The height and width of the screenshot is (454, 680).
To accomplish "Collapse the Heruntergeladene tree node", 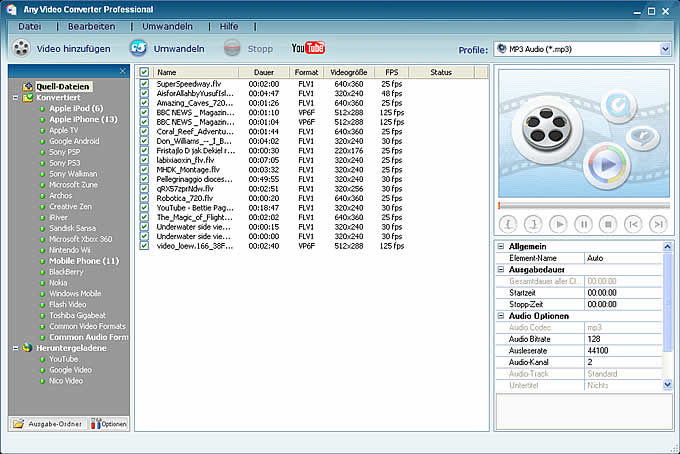I will pos(16,348).
